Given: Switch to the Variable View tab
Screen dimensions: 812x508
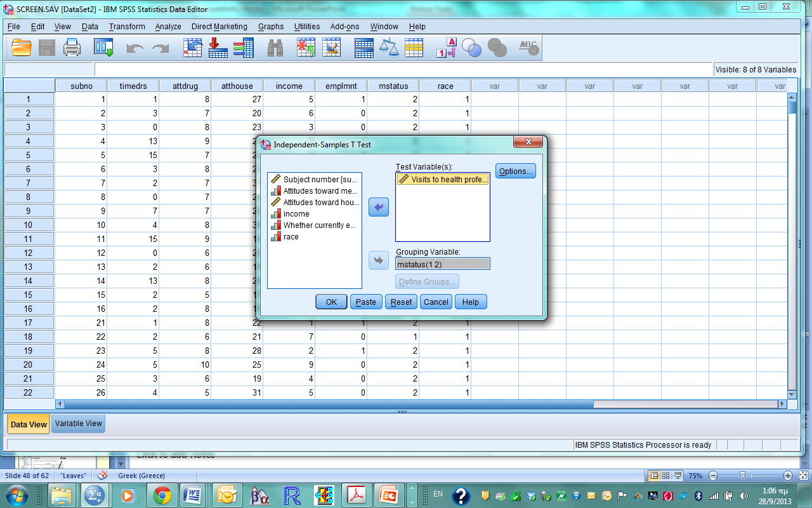Looking at the screenshot, I should pos(78,424).
